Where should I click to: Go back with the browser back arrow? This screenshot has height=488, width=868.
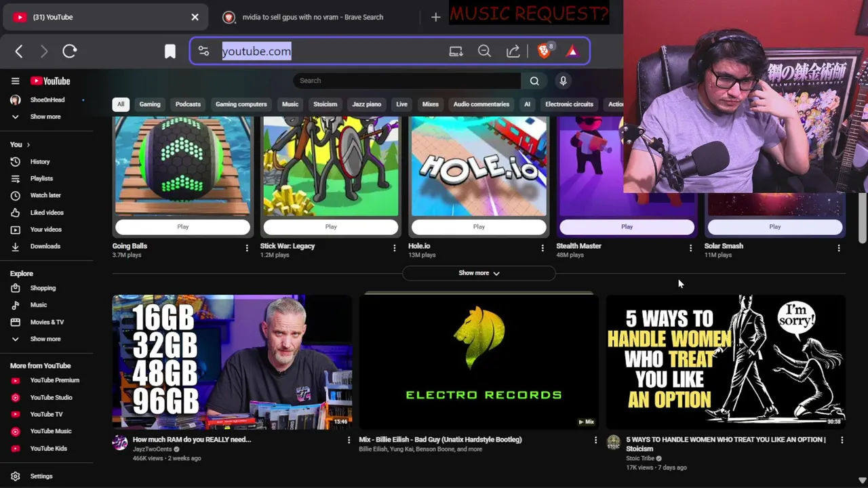pyautogui.click(x=19, y=51)
